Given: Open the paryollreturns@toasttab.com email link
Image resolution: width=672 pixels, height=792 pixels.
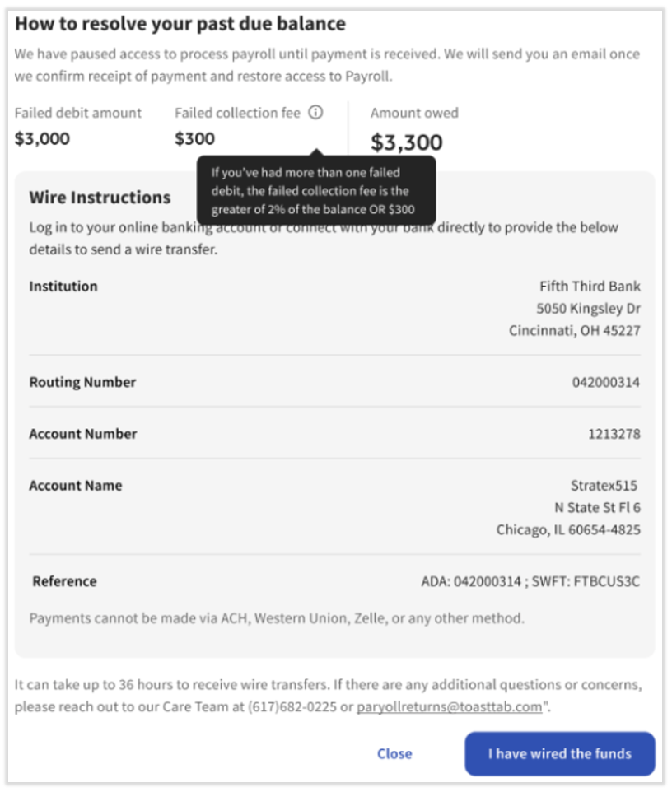Looking at the screenshot, I should [449, 706].
